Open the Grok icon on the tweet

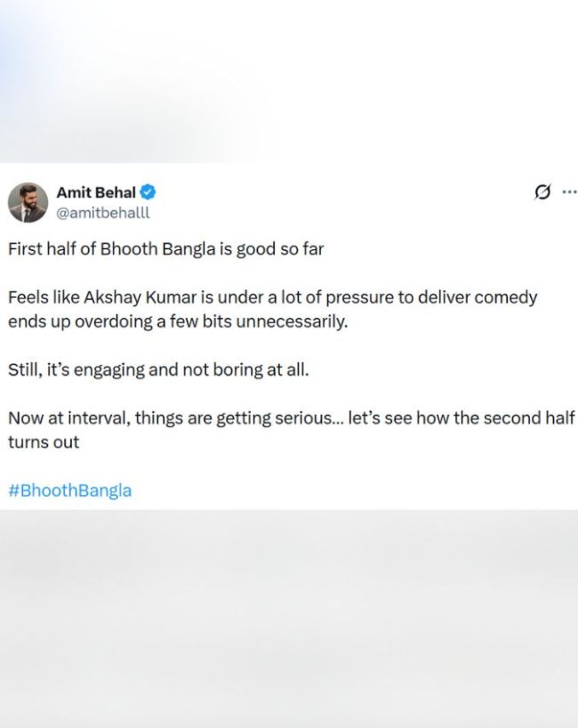[x=542, y=192]
